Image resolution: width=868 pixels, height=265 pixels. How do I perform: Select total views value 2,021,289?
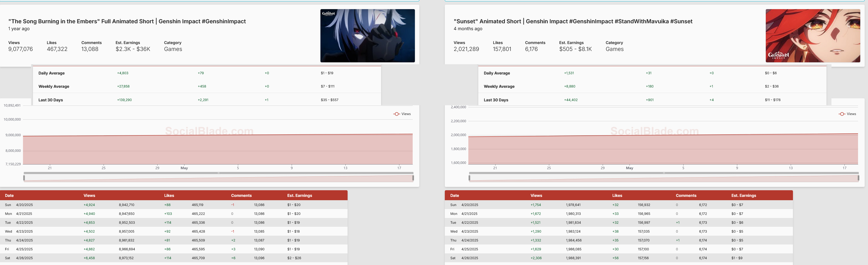466,49
